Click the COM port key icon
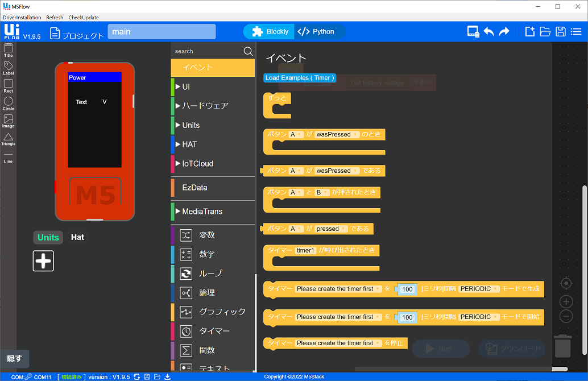Viewport: 588px width, 381px height. pos(28,376)
